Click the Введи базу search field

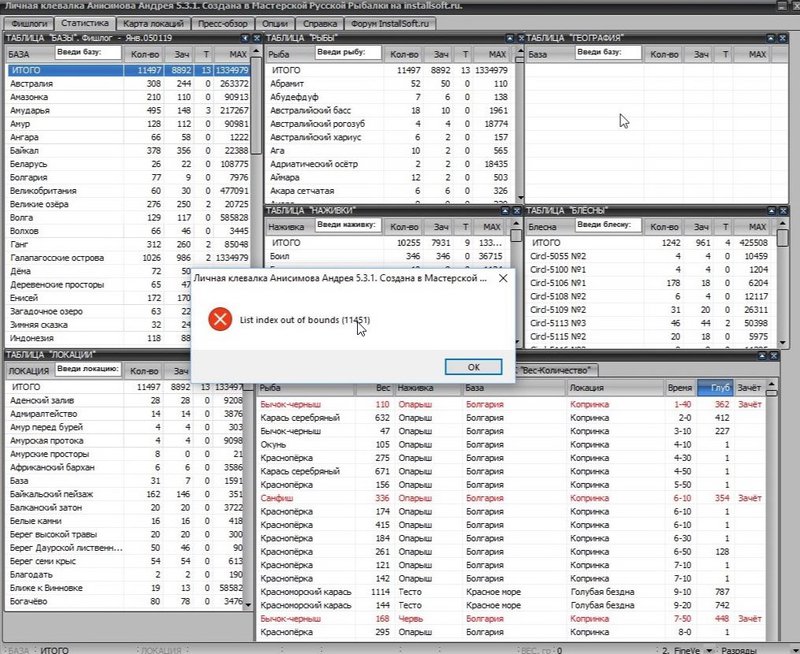[x=86, y=53]
